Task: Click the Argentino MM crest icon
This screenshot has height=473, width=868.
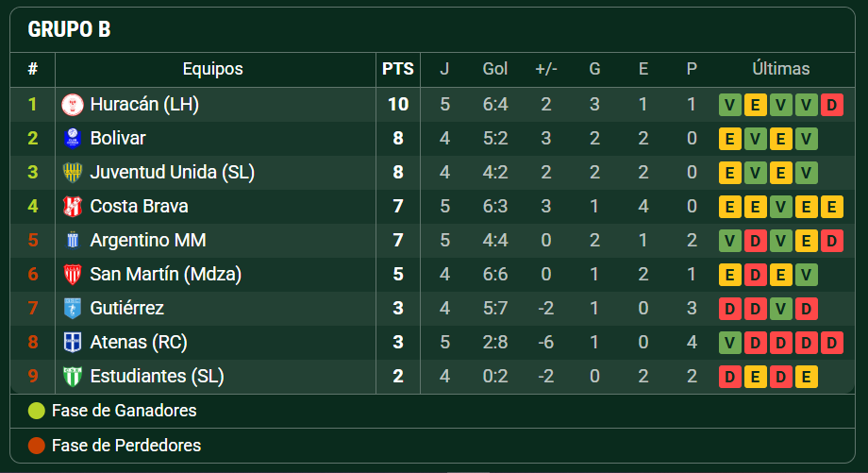Action: [x=73, y=241]
